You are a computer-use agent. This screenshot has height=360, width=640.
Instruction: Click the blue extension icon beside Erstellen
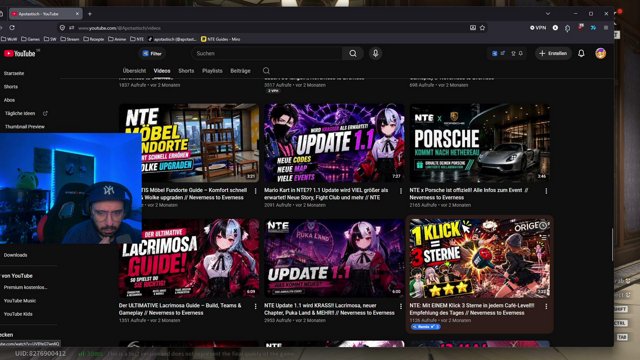[495, 53]
